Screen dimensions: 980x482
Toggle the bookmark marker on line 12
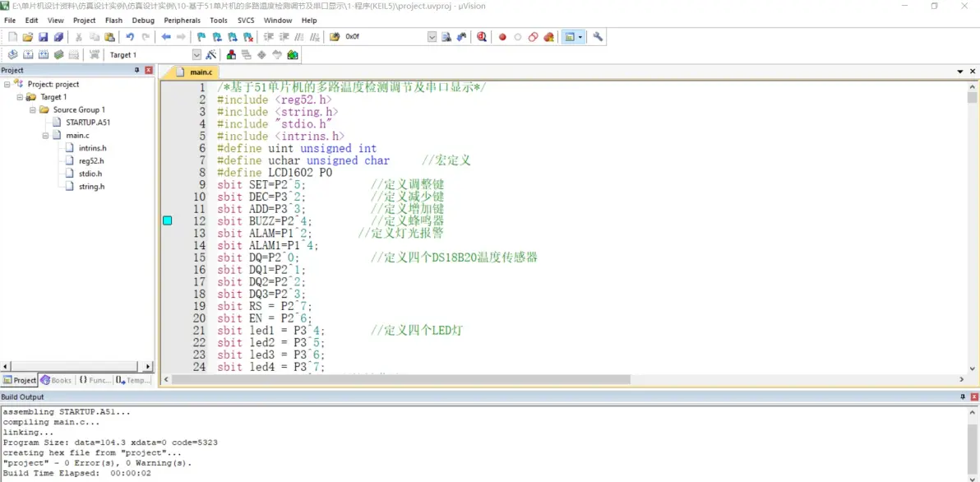168,220
